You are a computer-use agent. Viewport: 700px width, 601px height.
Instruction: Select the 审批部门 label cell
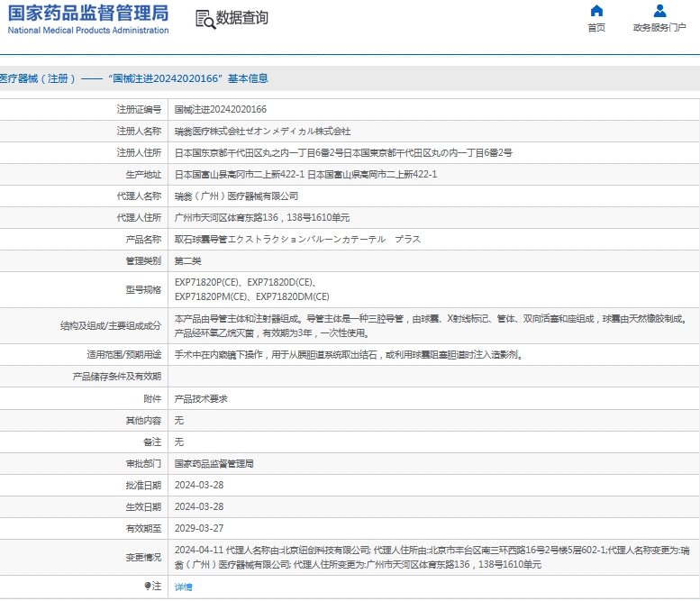[x=143, y=463]
